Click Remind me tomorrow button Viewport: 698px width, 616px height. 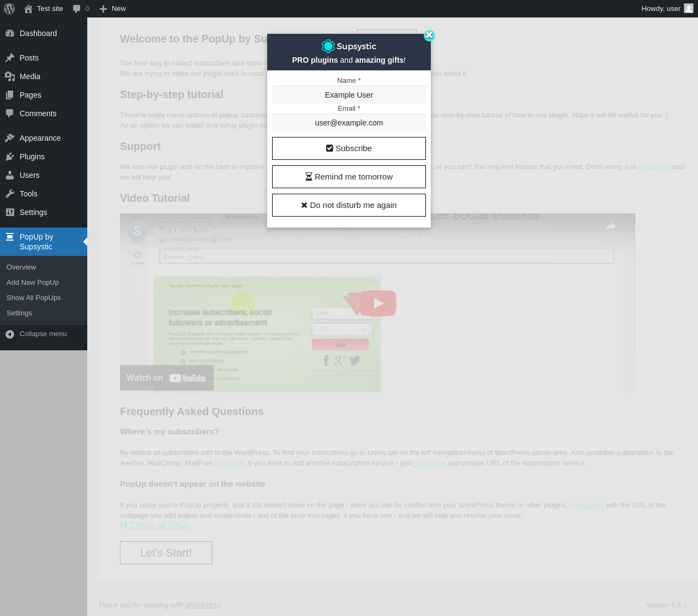point(349,177)
